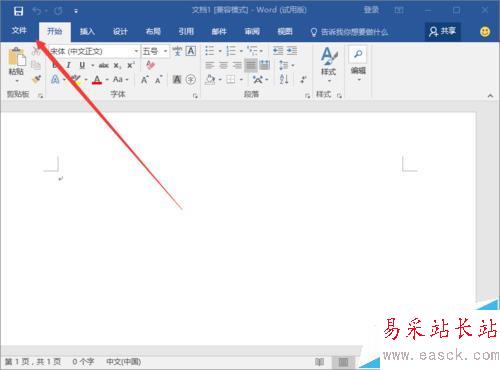Click the Shading paint bucket icon
Viewport: 500px width, 370px height.
tap(210, 79)
